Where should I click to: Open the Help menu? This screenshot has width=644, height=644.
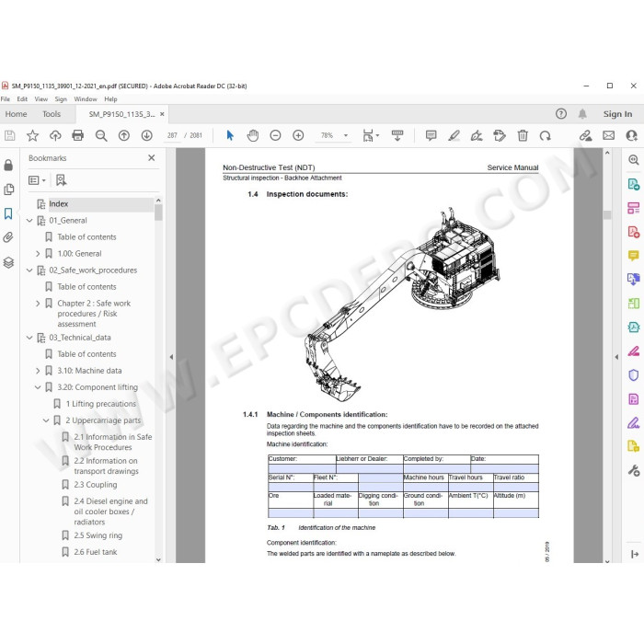[110, 99]
